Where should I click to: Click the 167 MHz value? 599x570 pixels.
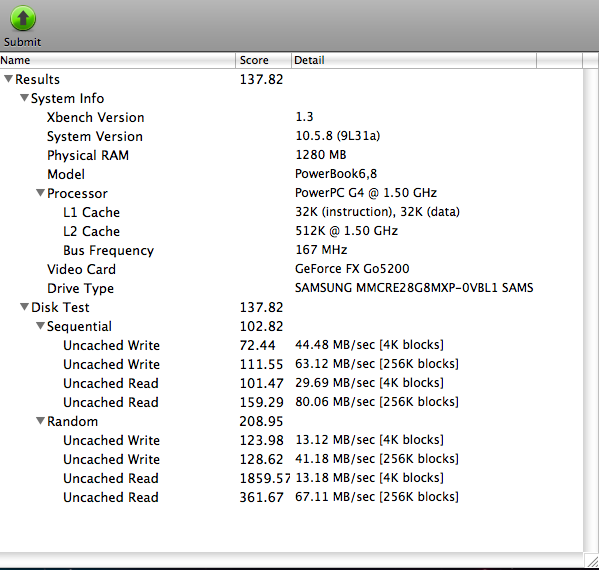click(x=321, y=249)
